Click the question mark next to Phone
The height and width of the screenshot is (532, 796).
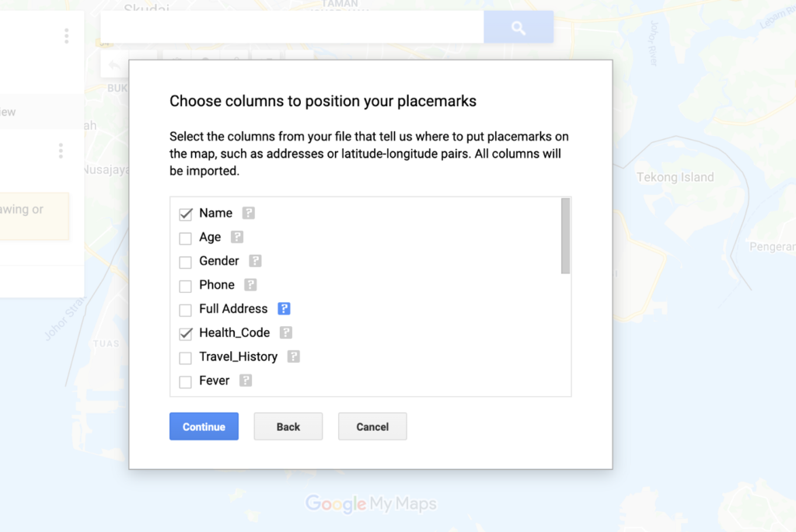click(x=250, y=284)
